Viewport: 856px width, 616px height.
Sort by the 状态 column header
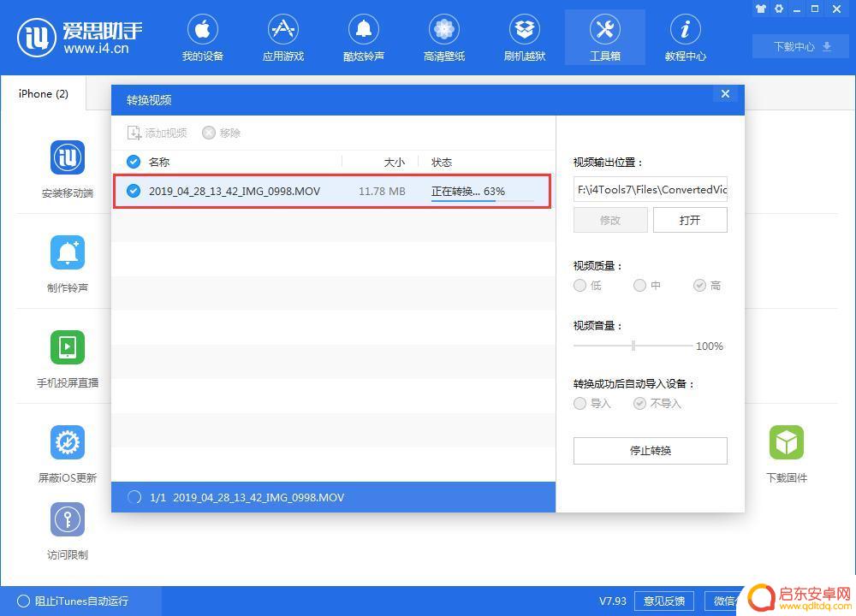pos(442,162)
